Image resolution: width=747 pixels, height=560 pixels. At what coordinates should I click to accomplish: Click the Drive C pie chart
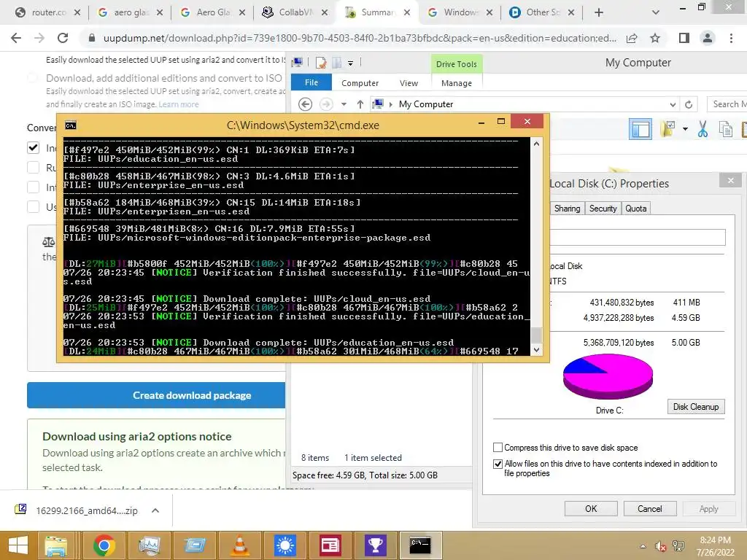(x=608, y=376)
